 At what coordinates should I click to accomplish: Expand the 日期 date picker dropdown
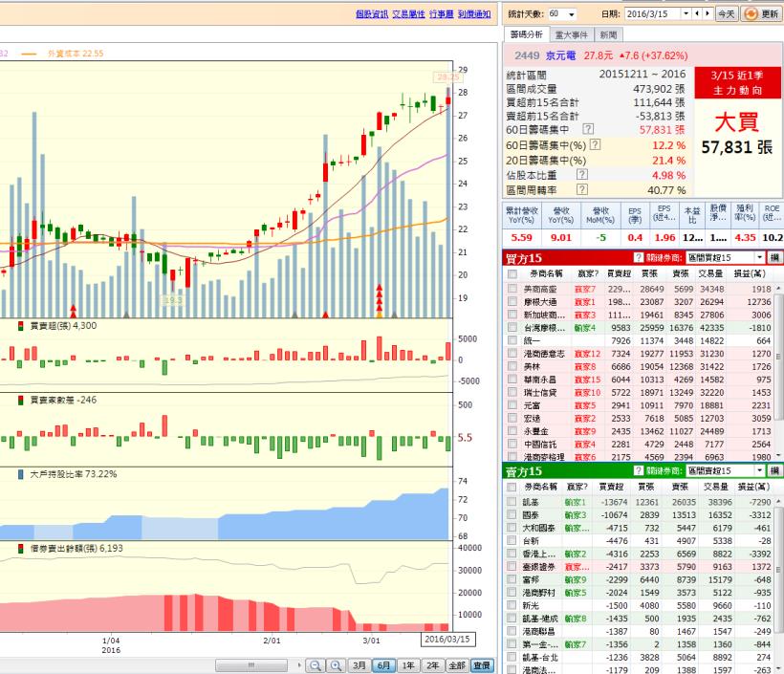(685, 14)
